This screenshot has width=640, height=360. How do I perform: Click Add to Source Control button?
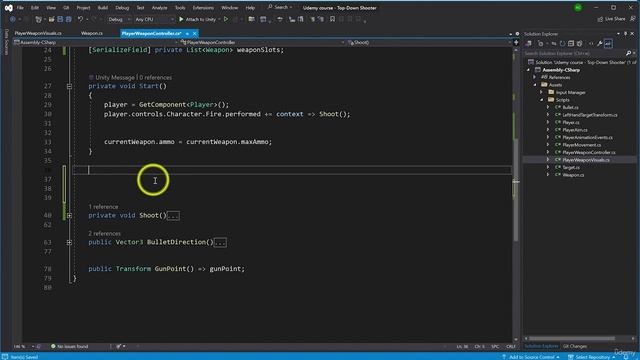[531, 357]
